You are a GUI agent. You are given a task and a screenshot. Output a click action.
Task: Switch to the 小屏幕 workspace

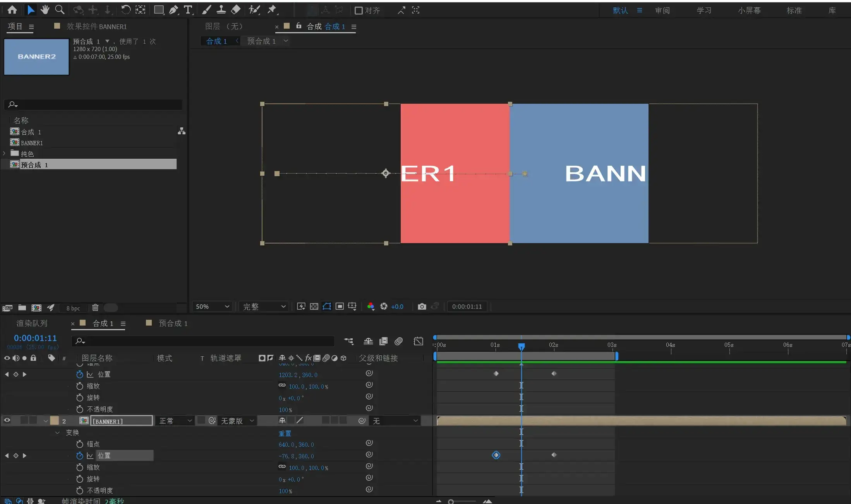tap(750, 10)
